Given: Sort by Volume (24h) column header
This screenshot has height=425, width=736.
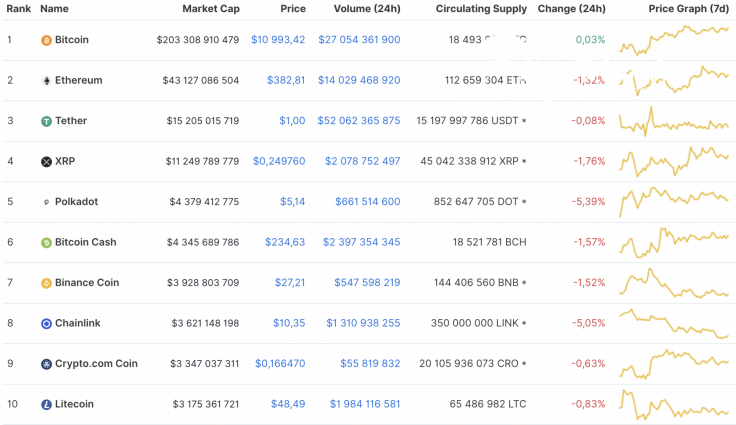Looking at the screenshot, I should tap(367, 8).
